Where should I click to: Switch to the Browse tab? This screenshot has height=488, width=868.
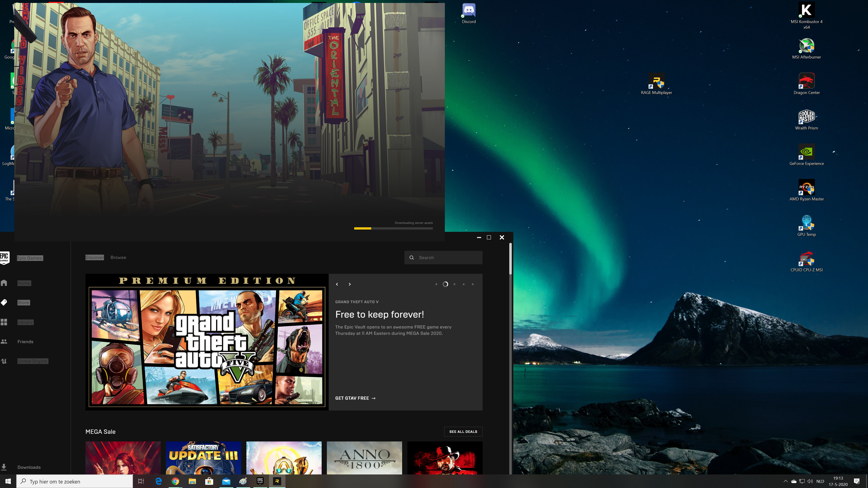coord(118,257)
